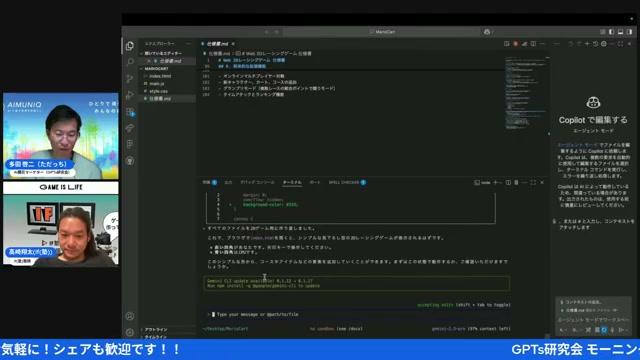Start voice chat microphone in Copilot input
The image size is (640, 360).
[x=612, y=330]
